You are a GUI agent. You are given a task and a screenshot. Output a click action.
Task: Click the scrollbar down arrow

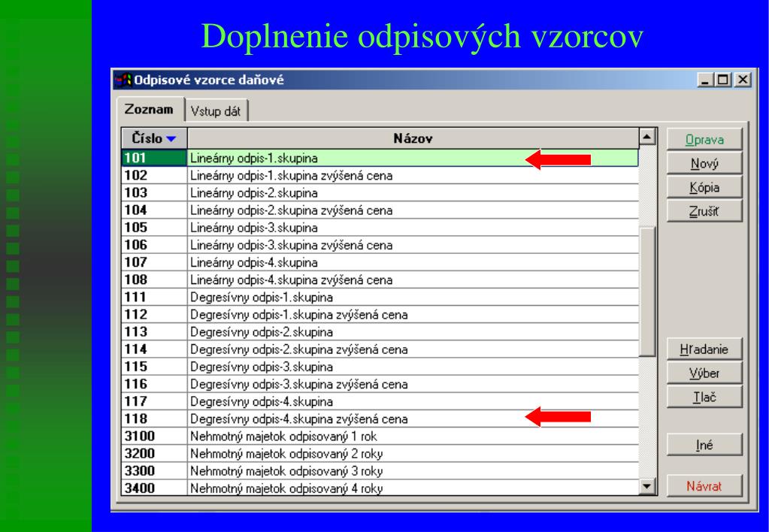[x=647, y=486]
